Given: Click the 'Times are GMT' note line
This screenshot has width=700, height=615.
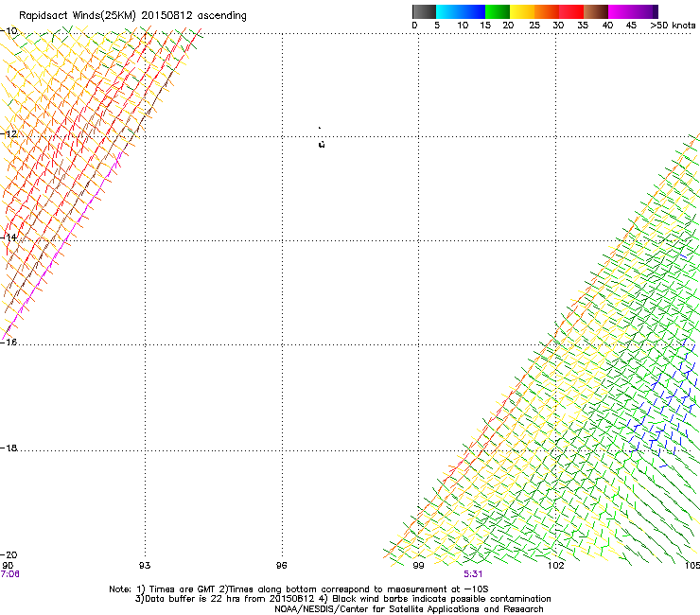Looking at the screenshot, I should (299, 589).
